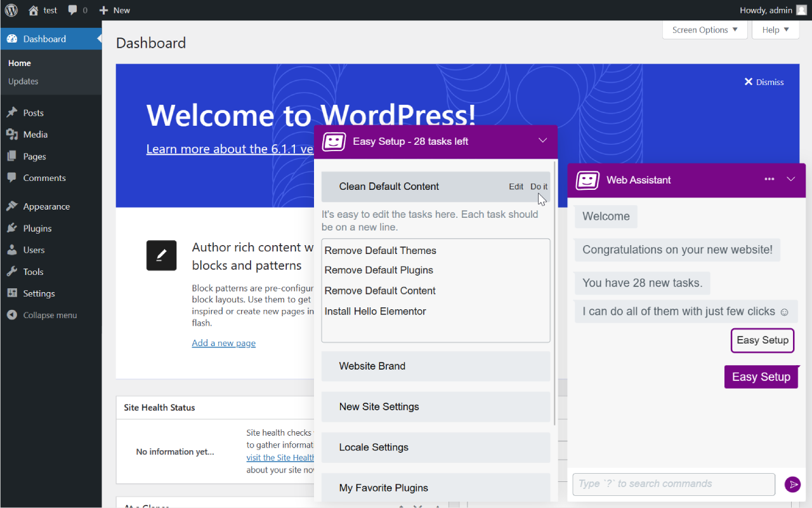Click the Posts pin icon
Viewport: 812px width, 508px height.
pyautogui.click(x=12, y=112)
